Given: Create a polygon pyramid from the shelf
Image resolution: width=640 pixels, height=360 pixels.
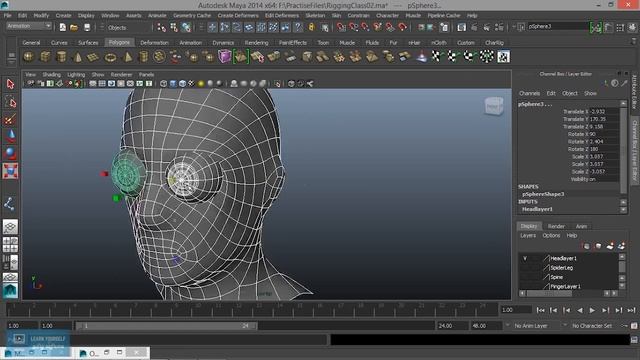Looking at the screenshot, I should click(127, 57).
